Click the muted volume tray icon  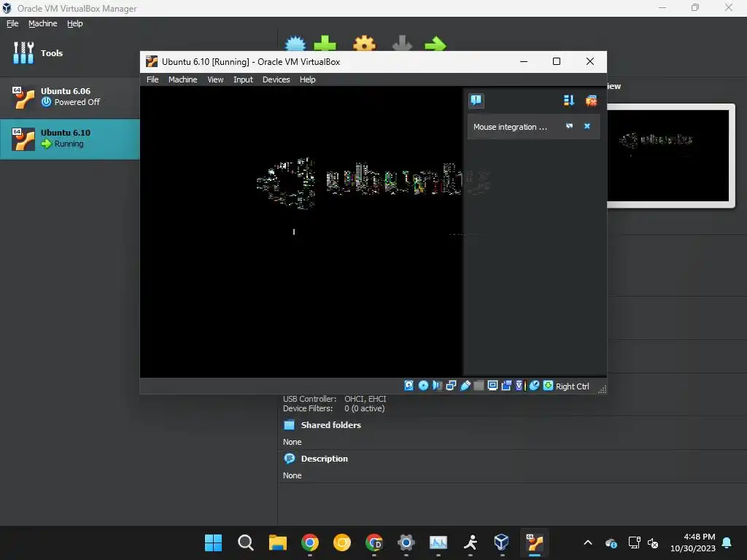(653, 542)
